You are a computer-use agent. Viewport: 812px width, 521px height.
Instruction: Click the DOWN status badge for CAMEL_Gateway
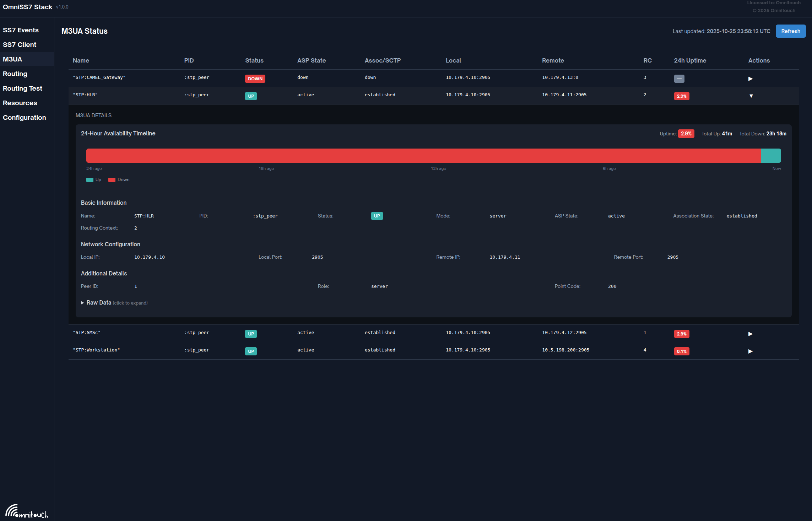255,79
